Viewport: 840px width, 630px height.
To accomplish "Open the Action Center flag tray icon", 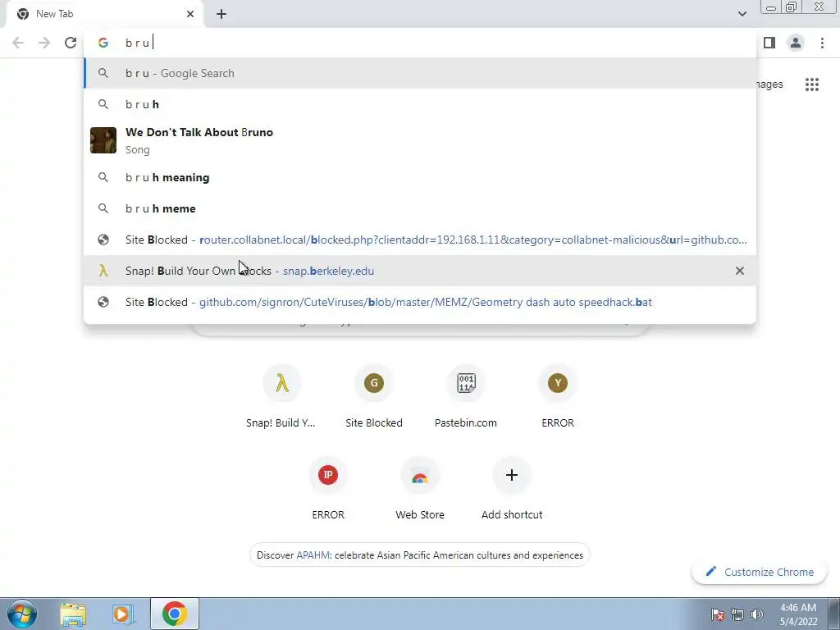I will 718,614.
